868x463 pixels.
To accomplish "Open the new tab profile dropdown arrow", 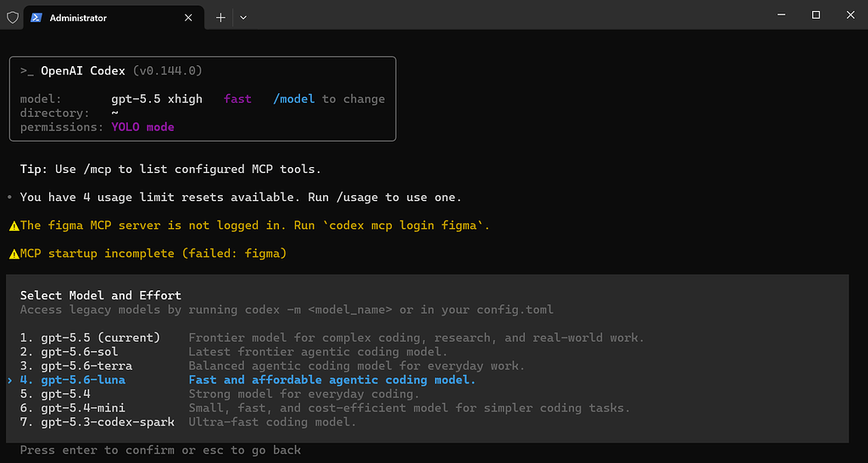I will pyautogui.click(x=243, y=18).
